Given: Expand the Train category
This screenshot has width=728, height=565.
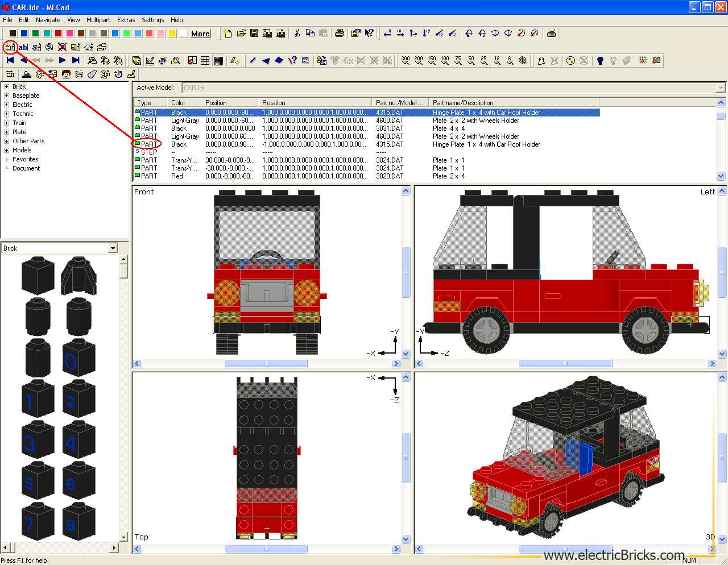Looking at the screenshot, I should coord(7,123).
